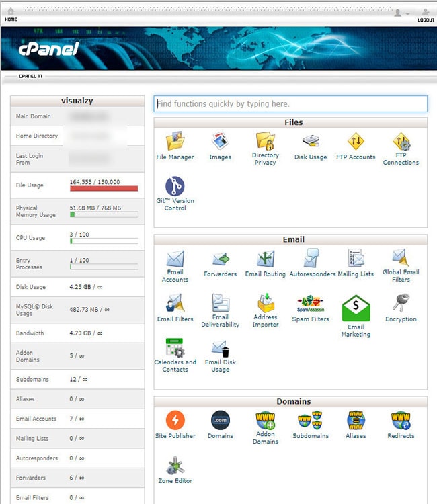
Task: Click the CPANEL 11 label
Action: (x=30, y=76)
